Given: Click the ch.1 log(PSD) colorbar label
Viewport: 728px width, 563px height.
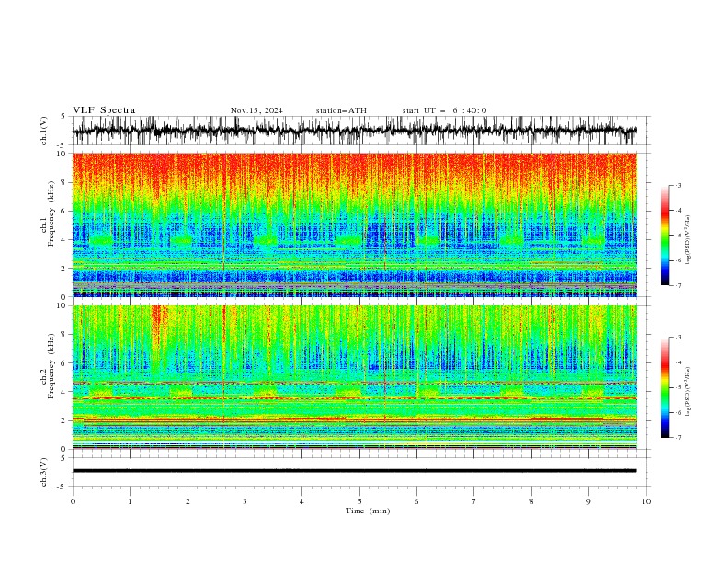Looking at the screenshot, I should [688, 240].
